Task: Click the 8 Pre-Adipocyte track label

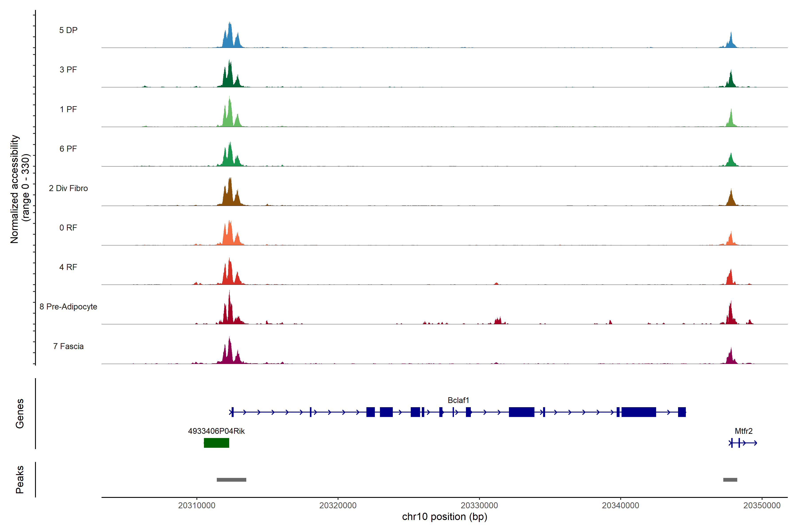Action: tap(68, 306)
